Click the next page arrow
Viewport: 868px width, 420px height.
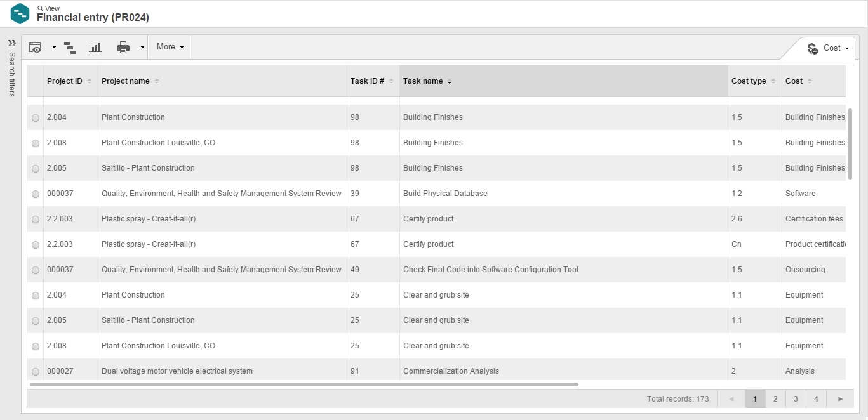pyautogui.click(x=840, y=399)
